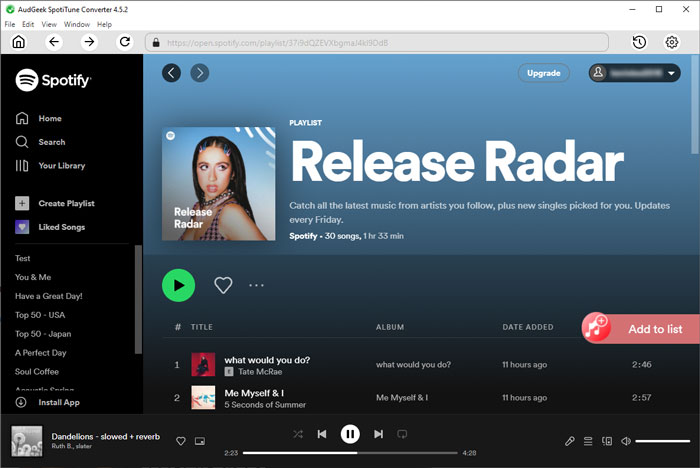Open Search in the Spotify sidebar
700x468 pixels.
40,142
